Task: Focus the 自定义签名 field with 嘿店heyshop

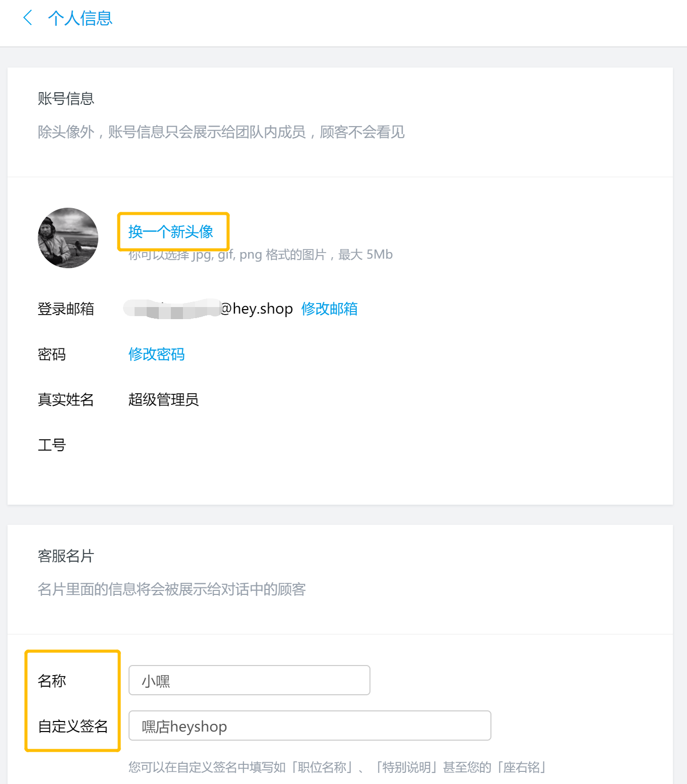Action: click(310, 726)
